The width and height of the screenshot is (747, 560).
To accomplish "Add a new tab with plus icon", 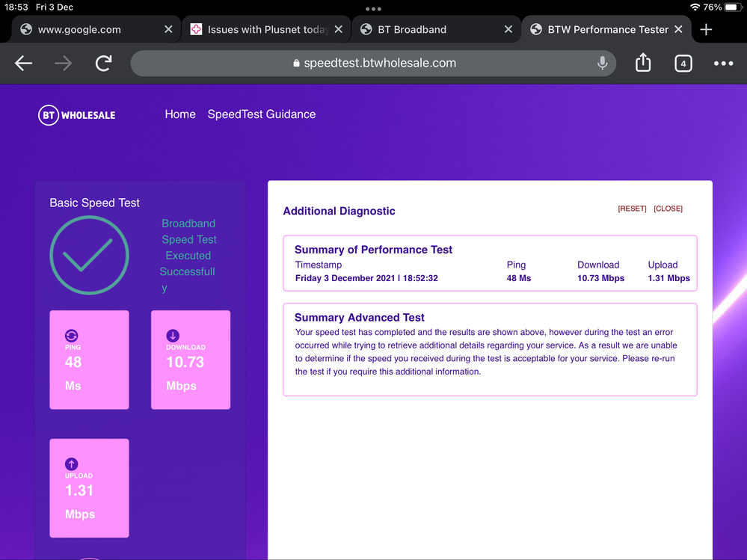I will (706, 30).
